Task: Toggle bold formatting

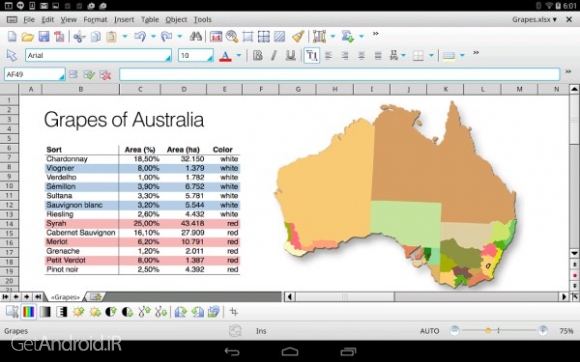Action: [x=257, y=55]
